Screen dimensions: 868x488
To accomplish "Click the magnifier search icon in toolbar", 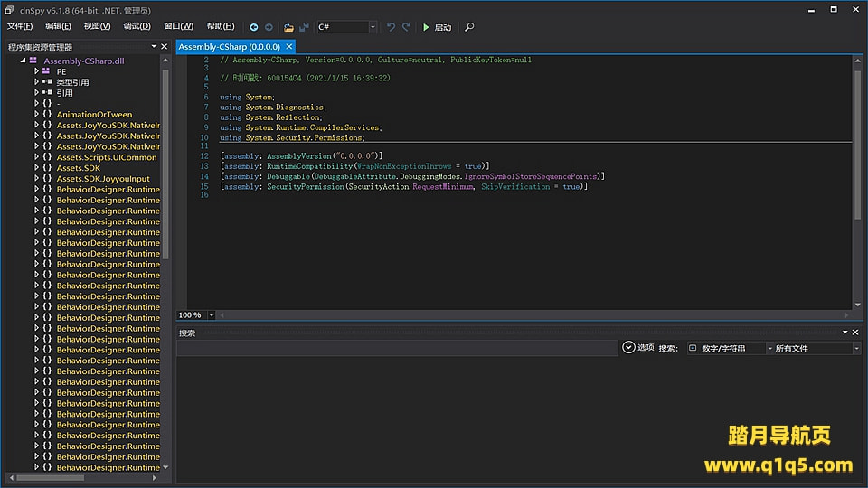I will click(469, 27).
